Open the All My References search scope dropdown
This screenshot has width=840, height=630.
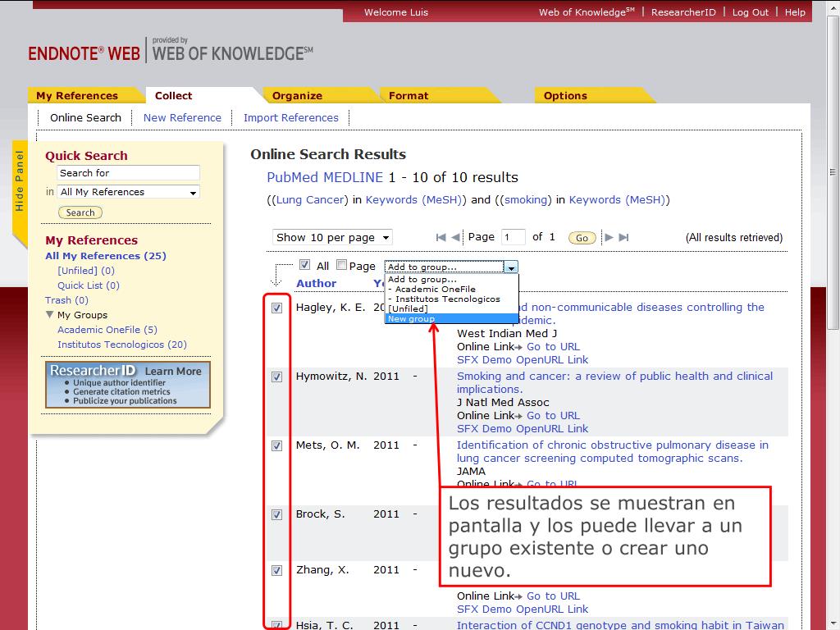click(x=128, y=192)
